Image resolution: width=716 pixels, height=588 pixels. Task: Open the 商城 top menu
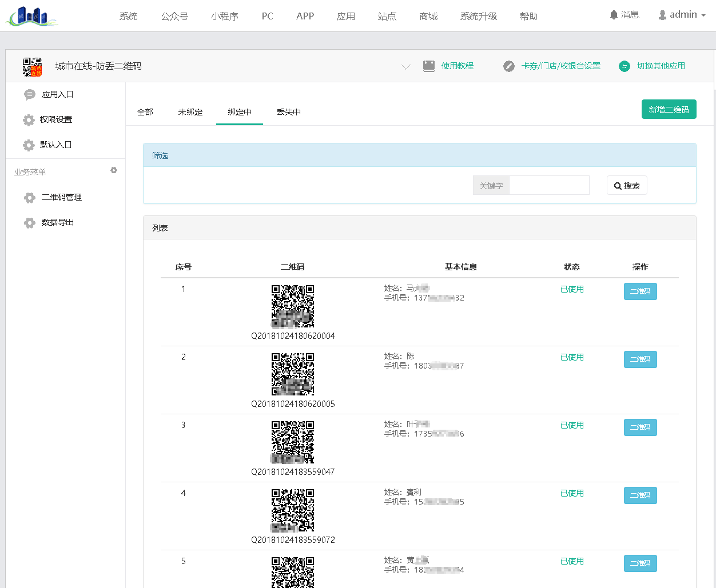pyautogui.click(x=428, y=16)
